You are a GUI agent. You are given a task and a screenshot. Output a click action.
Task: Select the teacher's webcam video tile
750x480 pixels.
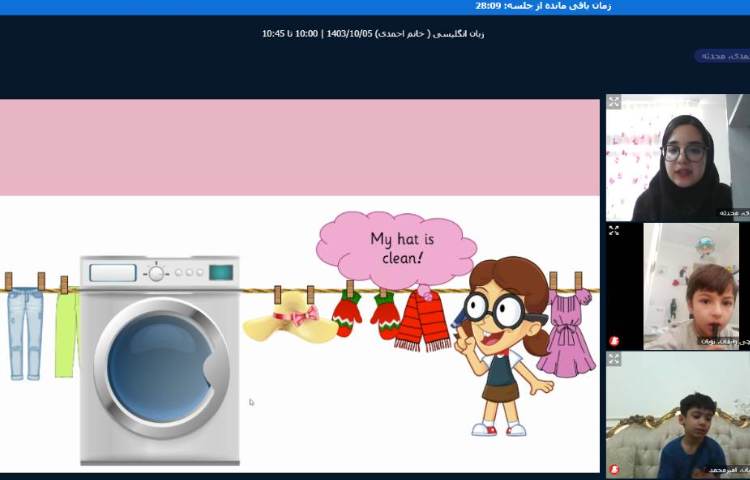678,158
